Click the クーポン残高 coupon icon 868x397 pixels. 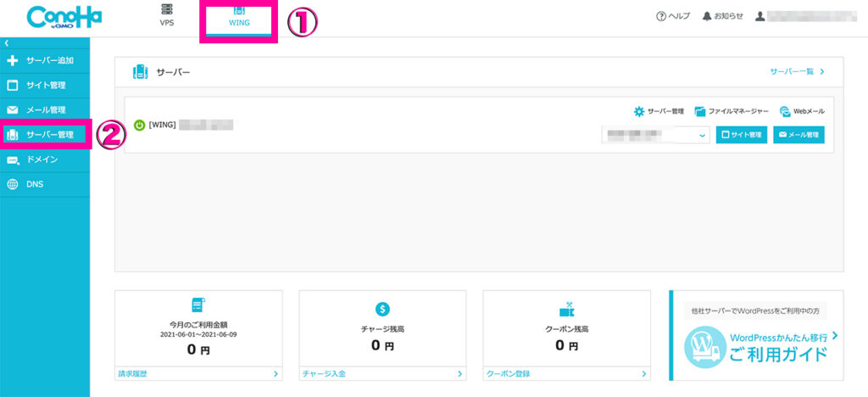point(567,309)
